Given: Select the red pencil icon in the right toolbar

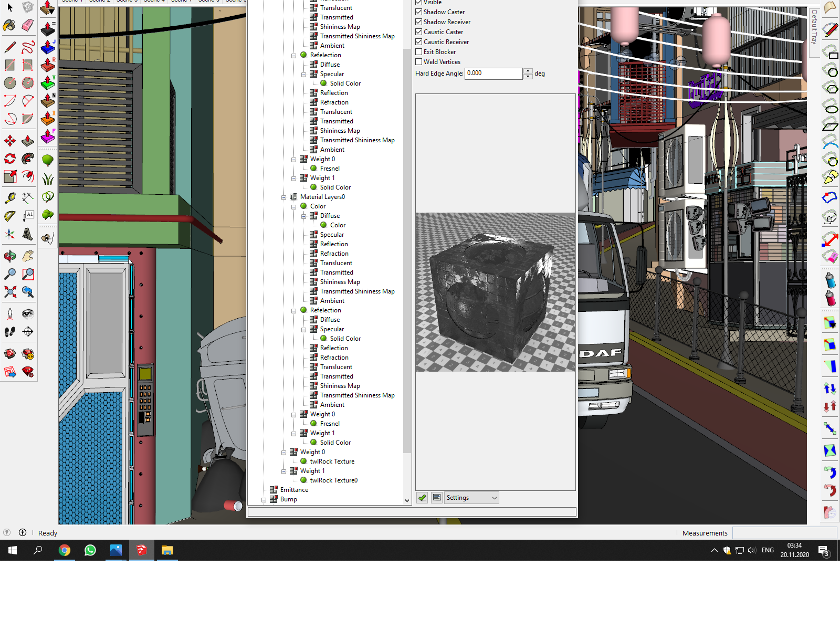Looking at the screenshot, I should click(831, 30).
